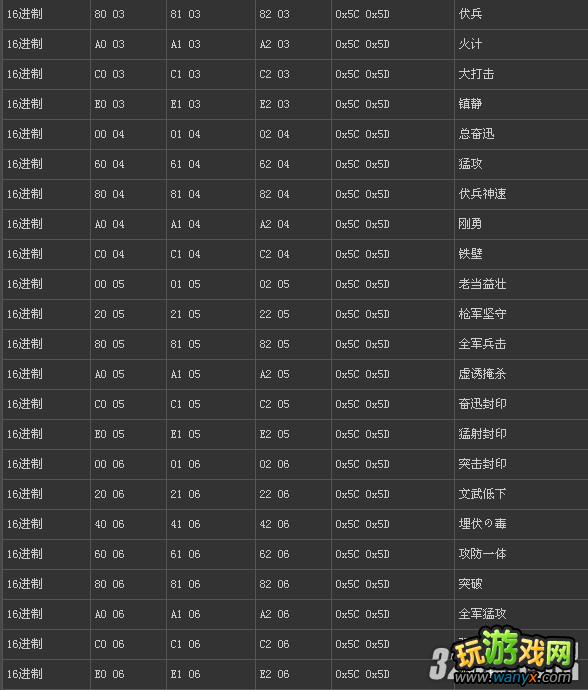Select the 枪军坚守 row description
This screenshot has height=690, width=588.
(x=482, y=314)
